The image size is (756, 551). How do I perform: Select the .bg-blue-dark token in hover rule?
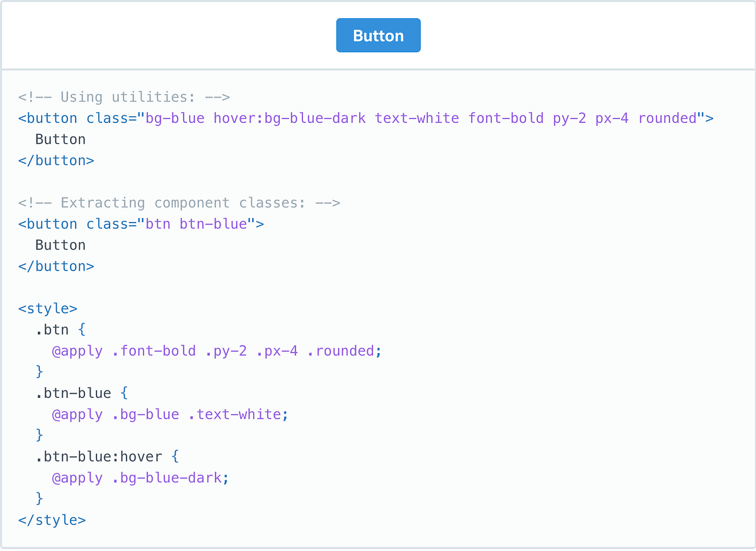pos(171,477)
